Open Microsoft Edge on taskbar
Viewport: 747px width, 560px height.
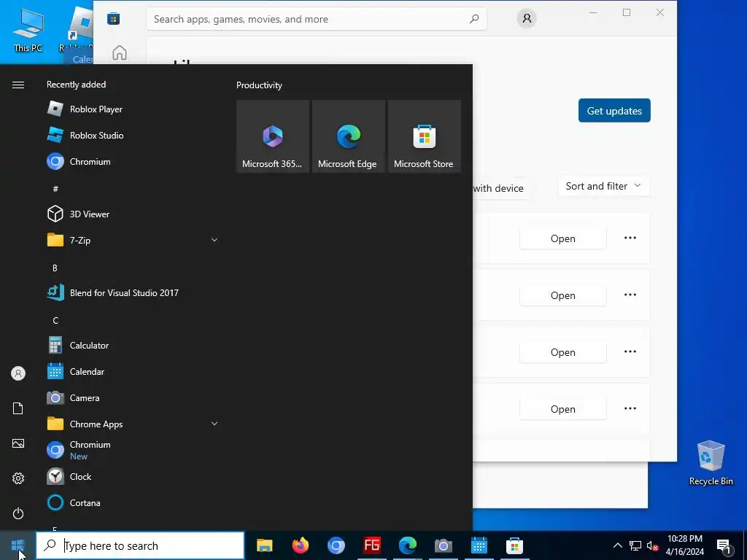[407, 545]
